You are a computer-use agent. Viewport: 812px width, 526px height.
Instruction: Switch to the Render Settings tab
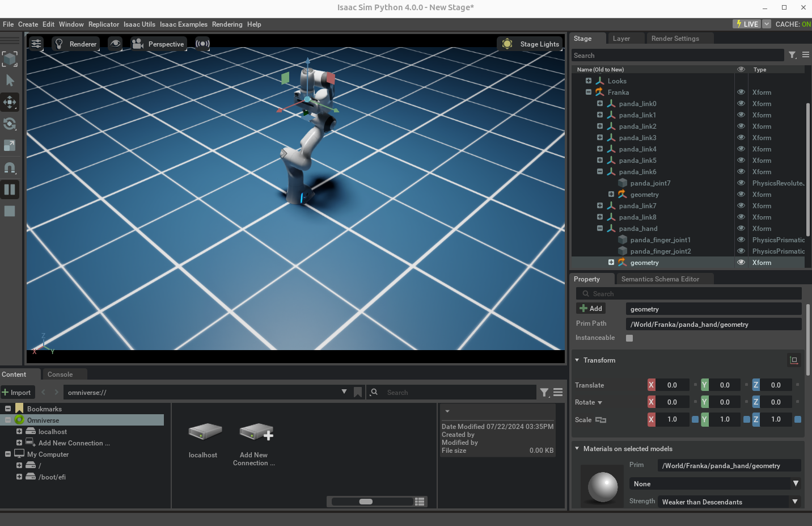[x=675, y=39]
